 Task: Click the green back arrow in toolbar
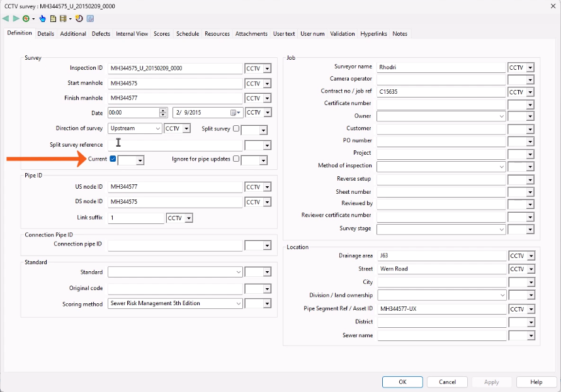(6, 18)
